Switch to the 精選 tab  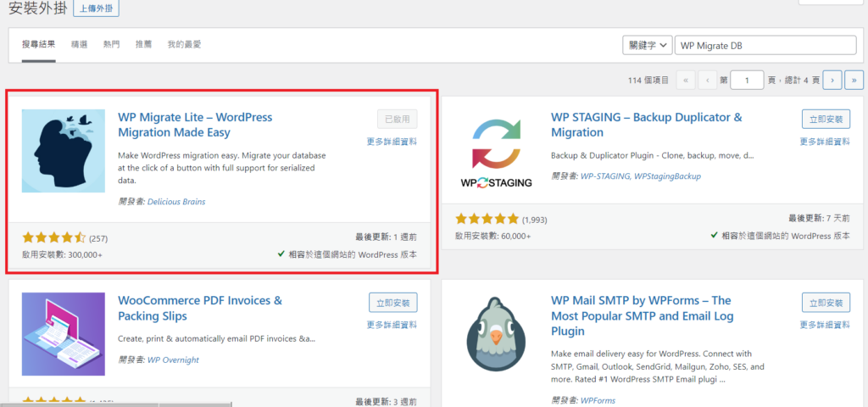[x=80, y=44]
